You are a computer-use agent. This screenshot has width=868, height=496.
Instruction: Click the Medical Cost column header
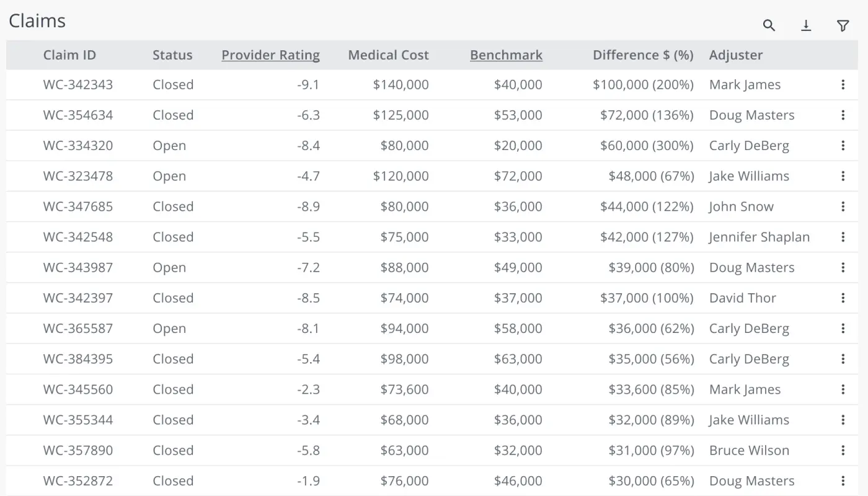tap(388, 55)
